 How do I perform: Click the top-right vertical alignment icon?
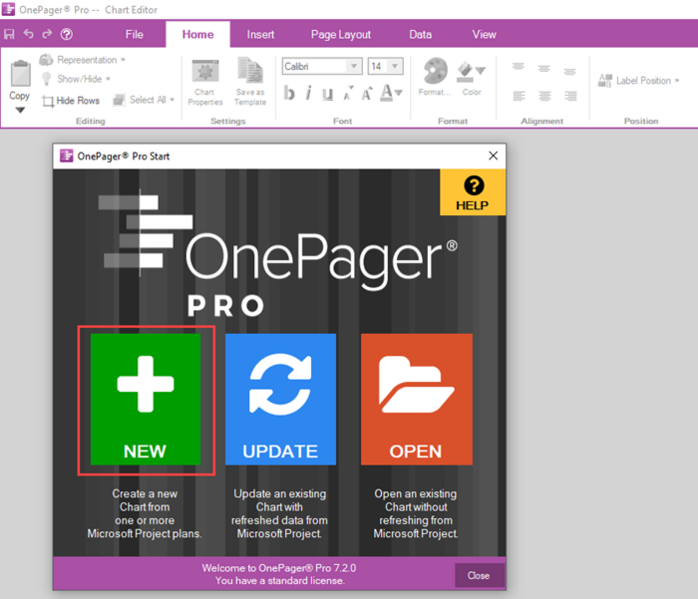click(x=570, y=70)
